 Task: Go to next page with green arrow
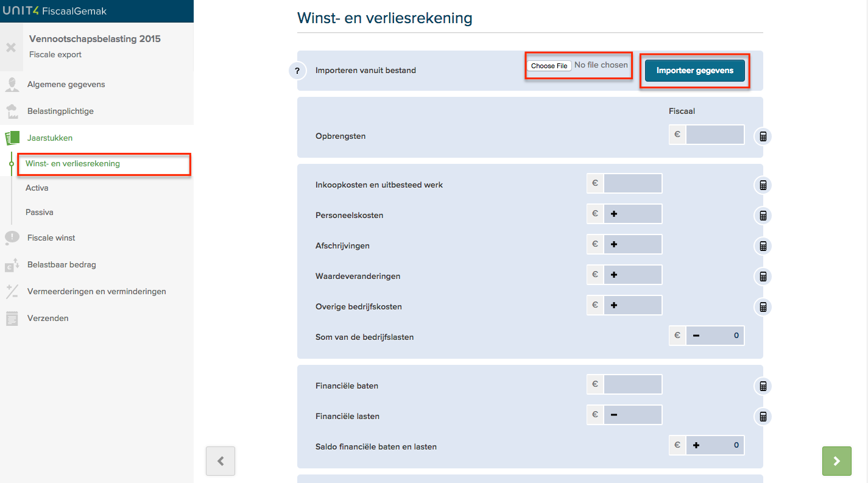pyautogui.click(x=837, y=461)
